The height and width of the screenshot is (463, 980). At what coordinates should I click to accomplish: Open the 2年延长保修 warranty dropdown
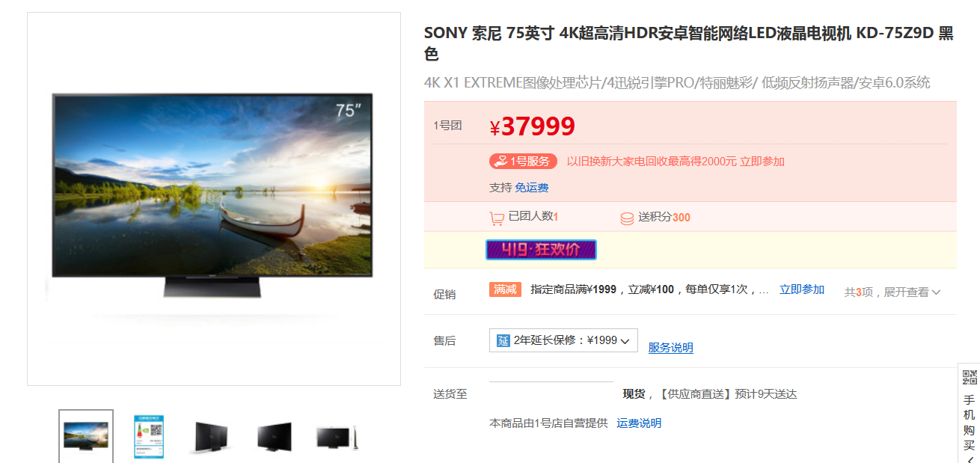563,341
